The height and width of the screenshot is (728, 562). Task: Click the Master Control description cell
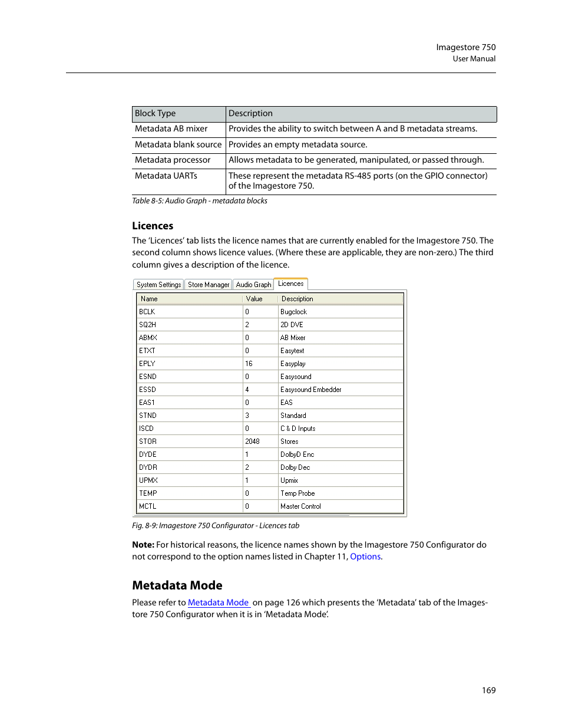tap(340, 506)
